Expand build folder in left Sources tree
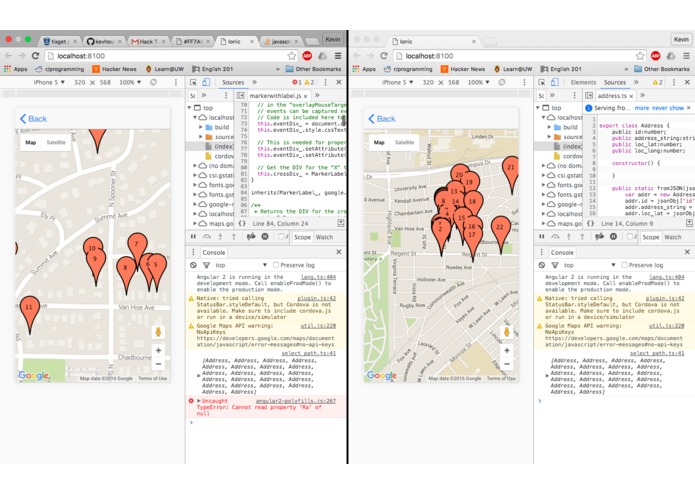 pyautogui.click(x=201, y=127)
